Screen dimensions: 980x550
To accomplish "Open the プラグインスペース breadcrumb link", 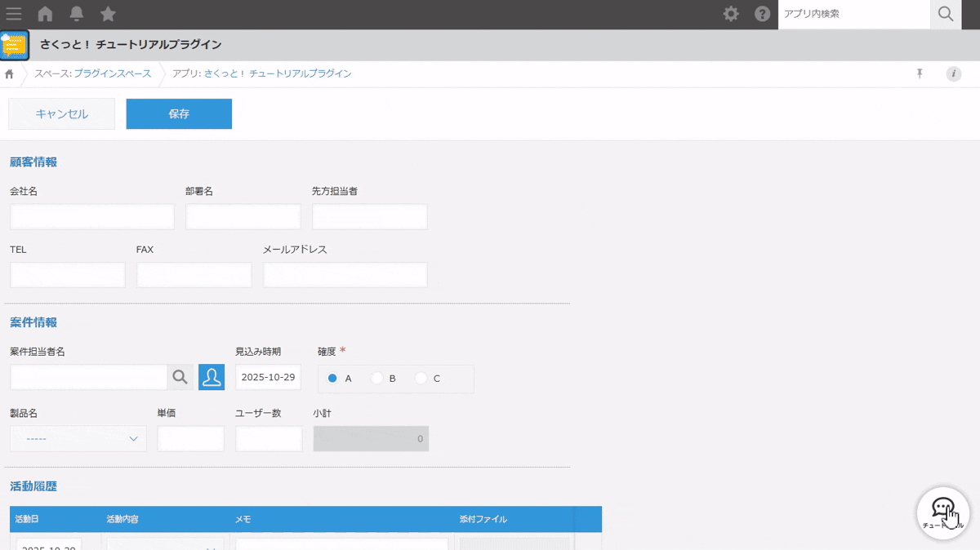I will click(x=112, y=73).
